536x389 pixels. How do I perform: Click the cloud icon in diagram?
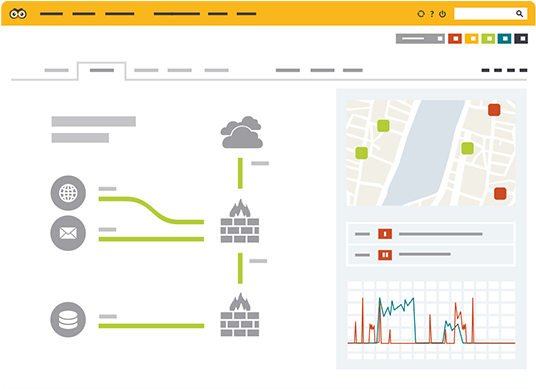(x=242, y=132)
